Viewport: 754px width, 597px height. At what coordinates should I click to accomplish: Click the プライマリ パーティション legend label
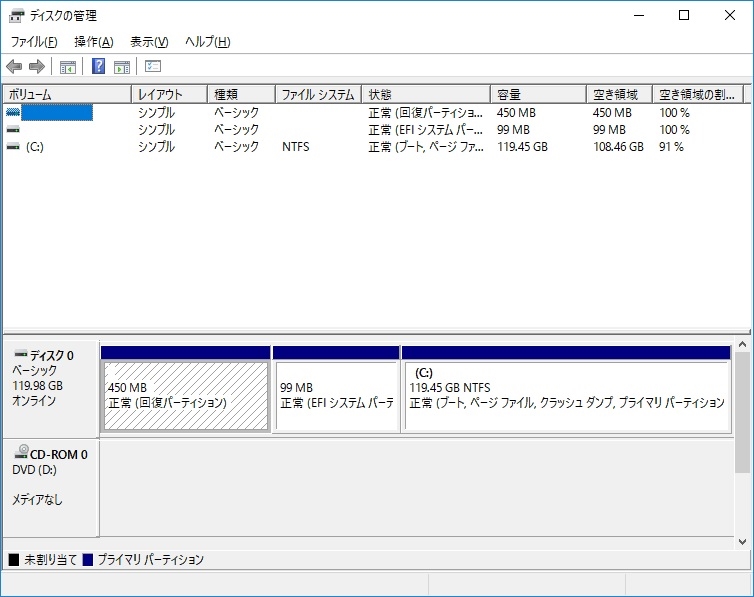pyautogui.click(x=151, y=560)
